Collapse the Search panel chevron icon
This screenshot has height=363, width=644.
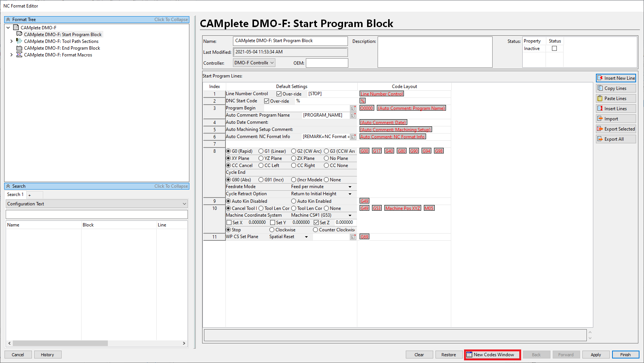tap(8, 186)
